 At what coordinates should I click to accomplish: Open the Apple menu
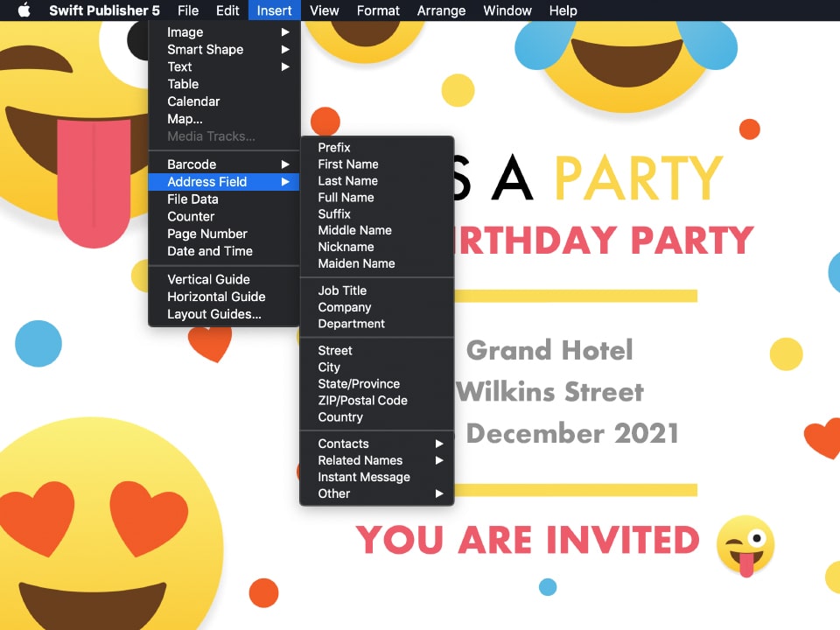(24, 10)
